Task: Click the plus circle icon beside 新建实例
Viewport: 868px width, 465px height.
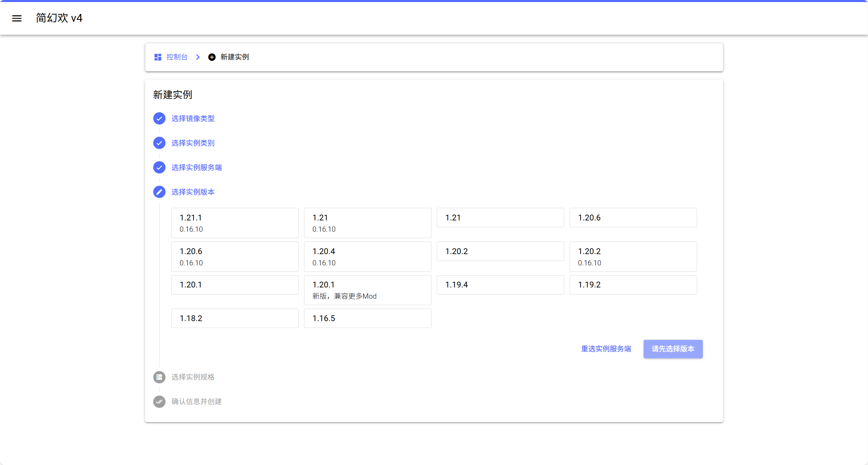Action: pos(212,57)
